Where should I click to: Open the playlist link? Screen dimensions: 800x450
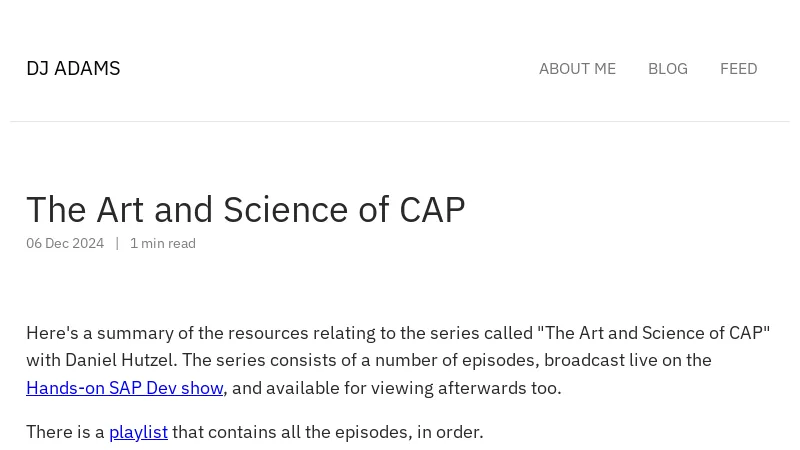[138, 432]
